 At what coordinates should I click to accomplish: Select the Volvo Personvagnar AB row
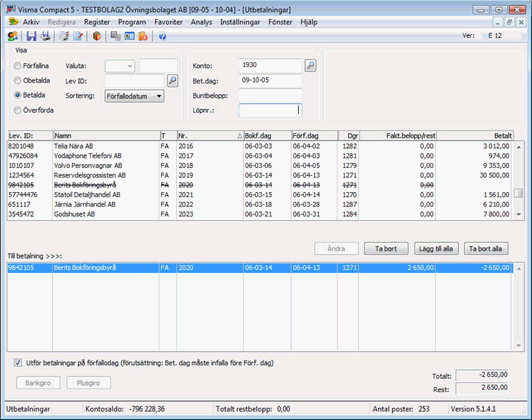(260, 166)
